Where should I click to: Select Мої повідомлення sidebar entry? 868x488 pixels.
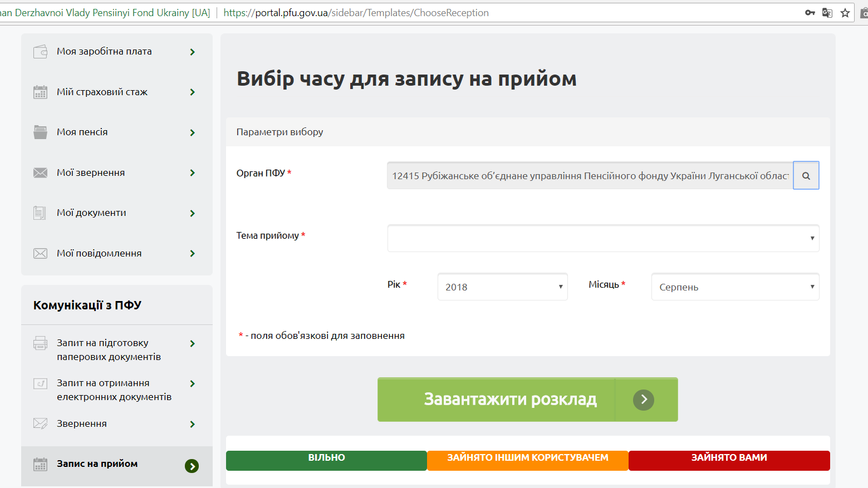(99, 254)
